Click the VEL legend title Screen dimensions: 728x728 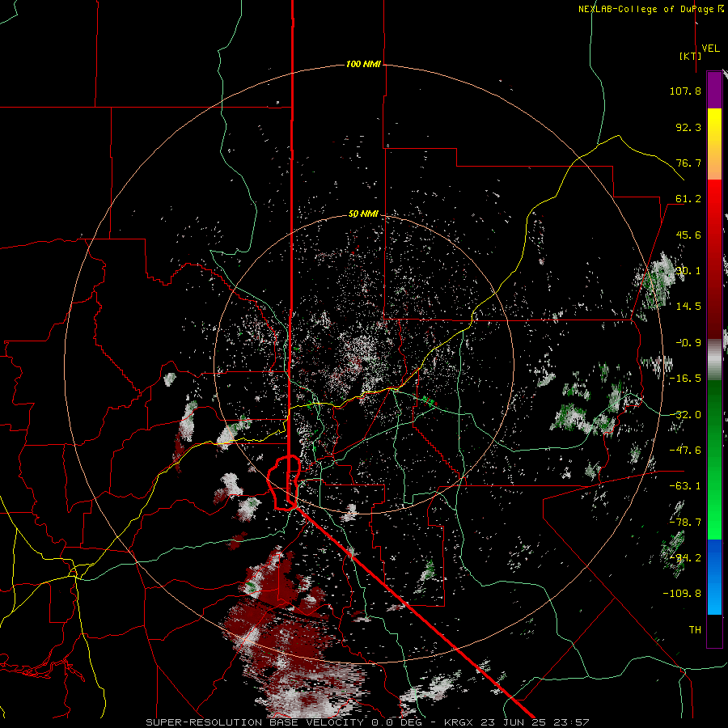tap(710, 49)
